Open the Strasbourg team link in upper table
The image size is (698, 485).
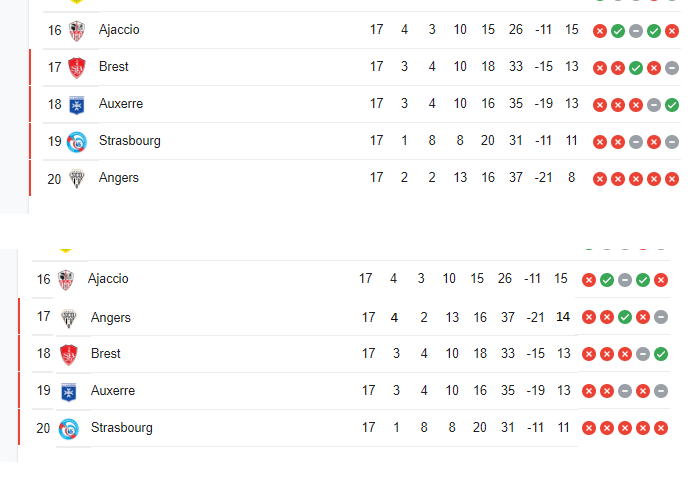click(x=129, y=141)
